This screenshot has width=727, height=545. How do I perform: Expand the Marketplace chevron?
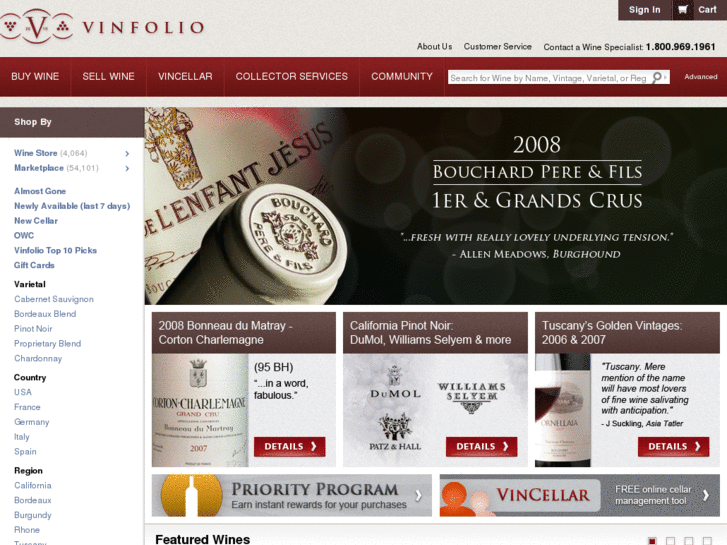click(127, 168)
